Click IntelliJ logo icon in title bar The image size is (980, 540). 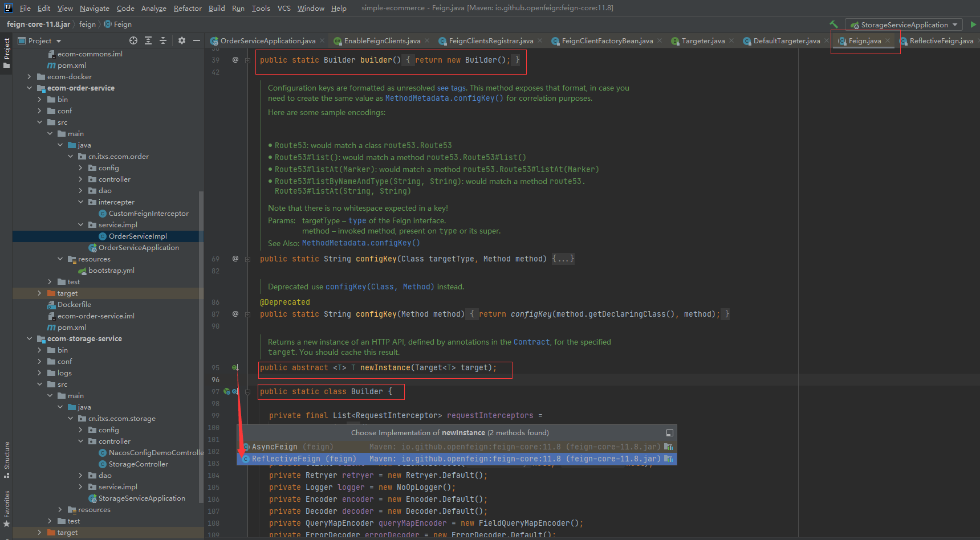coord(8,8)
